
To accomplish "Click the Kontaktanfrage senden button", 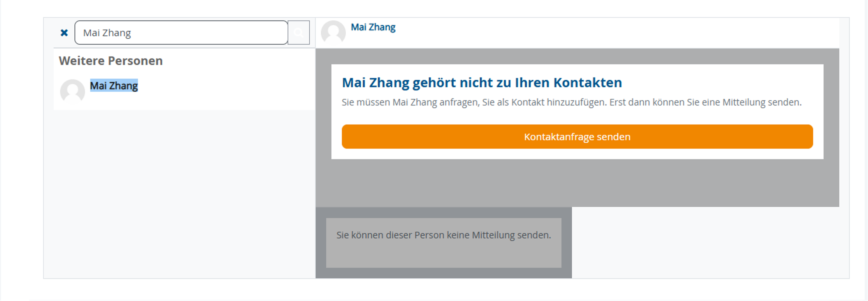I will click(x=577, y=136).
